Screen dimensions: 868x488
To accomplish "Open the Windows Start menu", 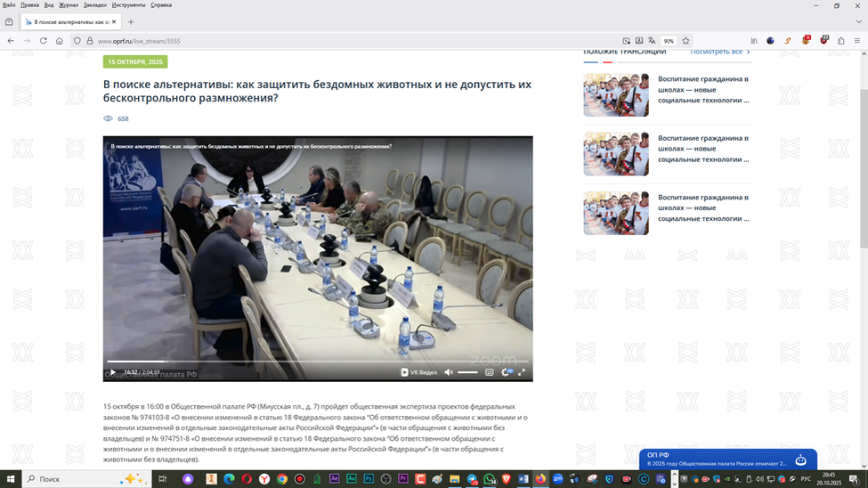I will [11, 478].
